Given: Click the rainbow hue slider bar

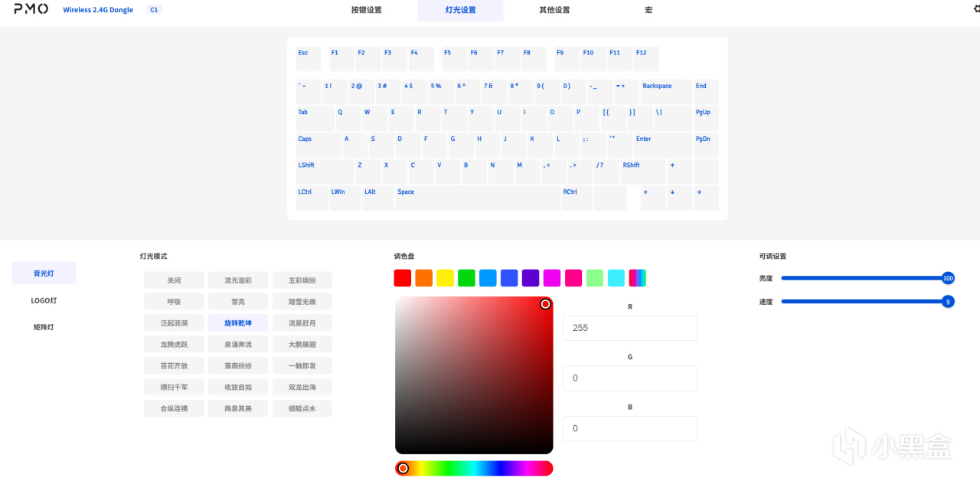Looking at the screenshot, I should (x=474, y=468).
